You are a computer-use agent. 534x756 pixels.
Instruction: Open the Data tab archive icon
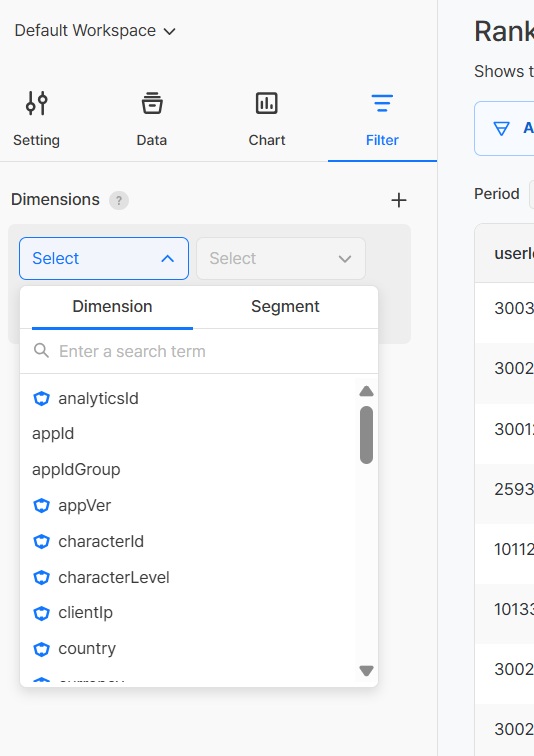point(152,103)
